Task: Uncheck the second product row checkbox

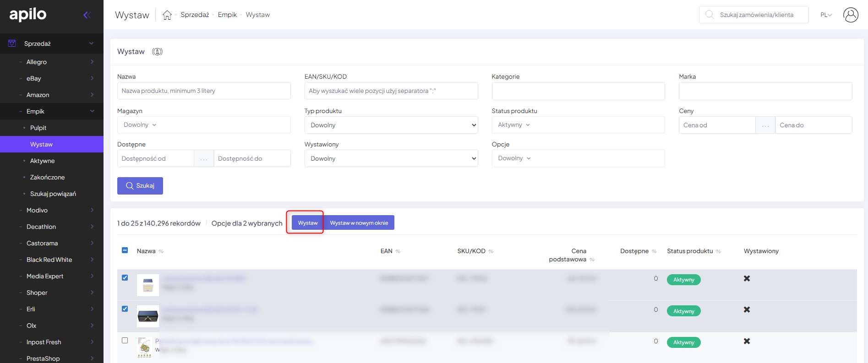Action: pos(125,309)
